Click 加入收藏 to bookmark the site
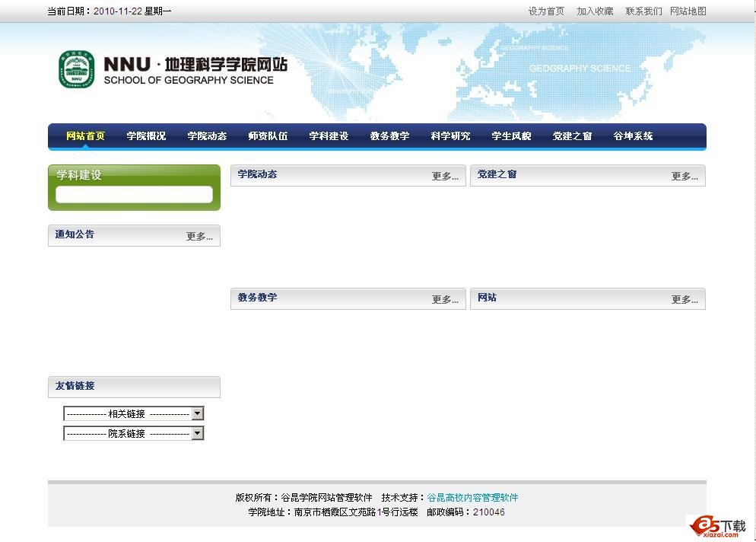This screenshot has height=542, width=756. click(x=594, y=11)
